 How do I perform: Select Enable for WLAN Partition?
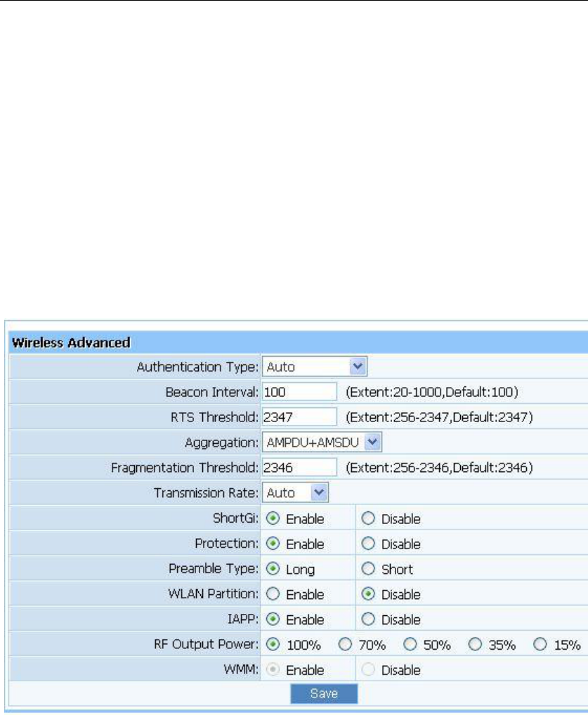[273, 593]
